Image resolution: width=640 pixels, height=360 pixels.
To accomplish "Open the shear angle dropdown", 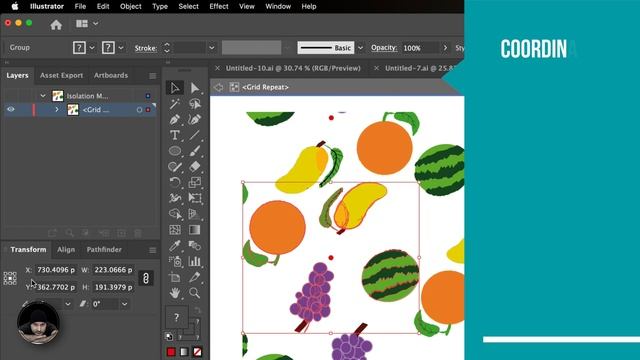I will click(124, 304).
